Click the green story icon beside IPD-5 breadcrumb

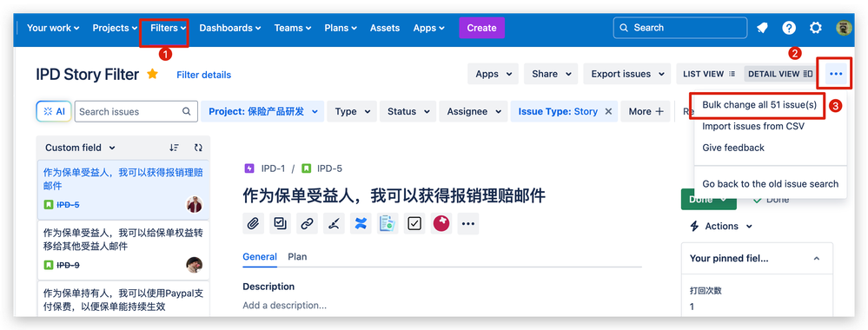click(x=306, y=168)
